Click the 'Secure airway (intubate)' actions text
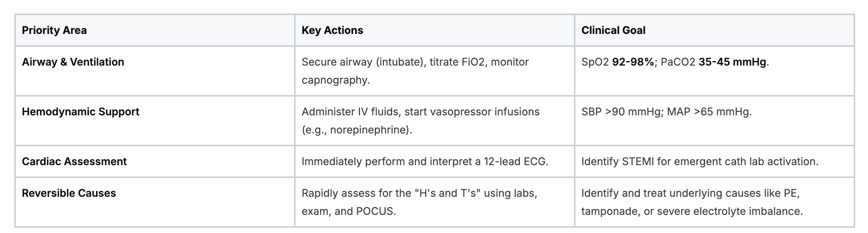The image size is (868, 233). click(x=363, y=62)
